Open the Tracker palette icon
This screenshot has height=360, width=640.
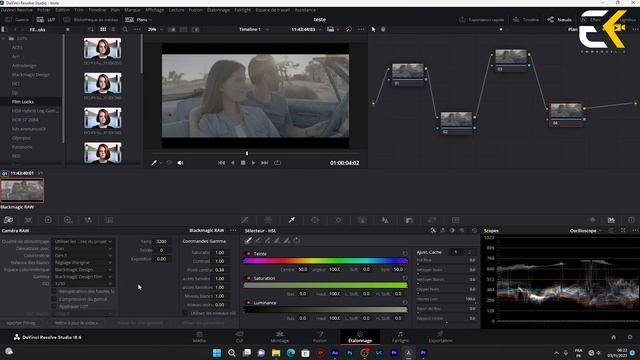click(338, 220)
